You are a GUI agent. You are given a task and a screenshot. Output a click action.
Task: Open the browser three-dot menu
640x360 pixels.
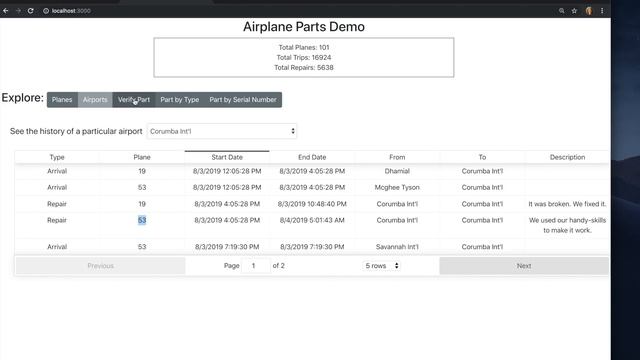tap(602, 11)
